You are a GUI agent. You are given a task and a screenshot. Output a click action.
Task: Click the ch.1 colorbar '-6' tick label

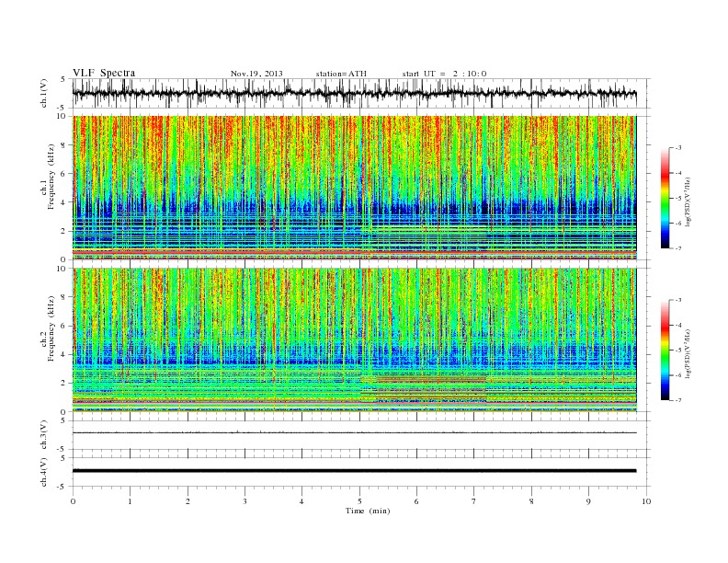678,224
